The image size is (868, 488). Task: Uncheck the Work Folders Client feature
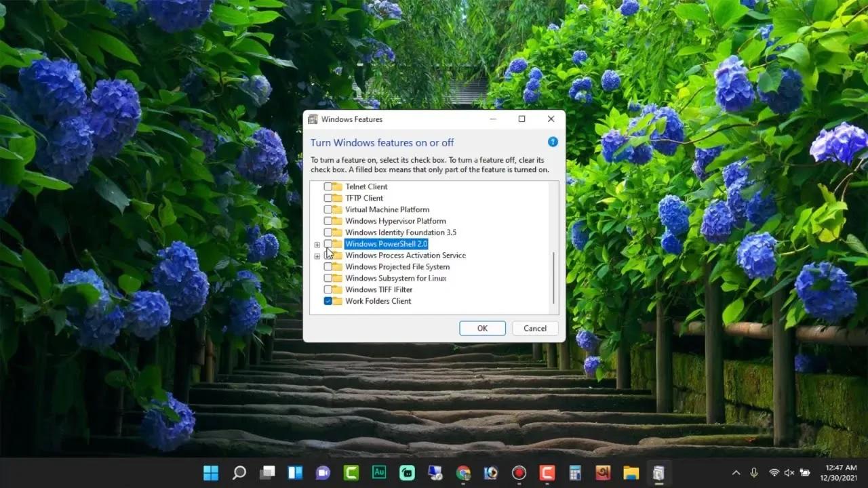click(328, 301)
